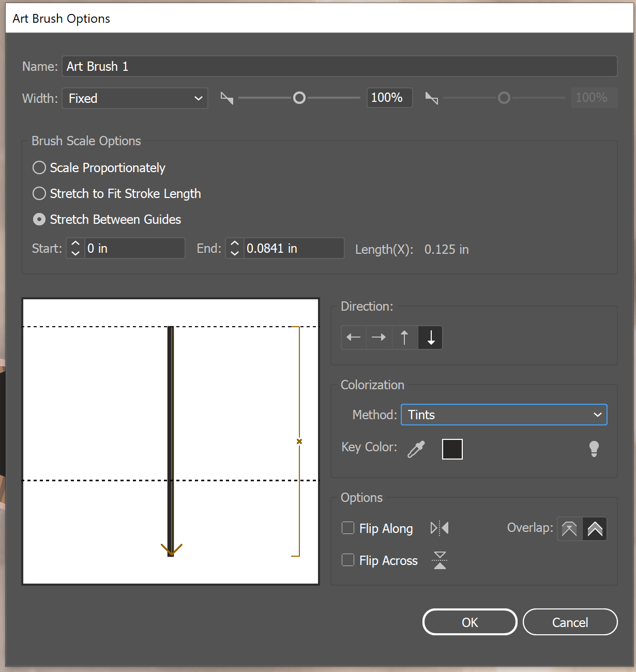Choose the first Overlap adjustment option
Screen dimensions: 636x672
click(x=569, y=528)
